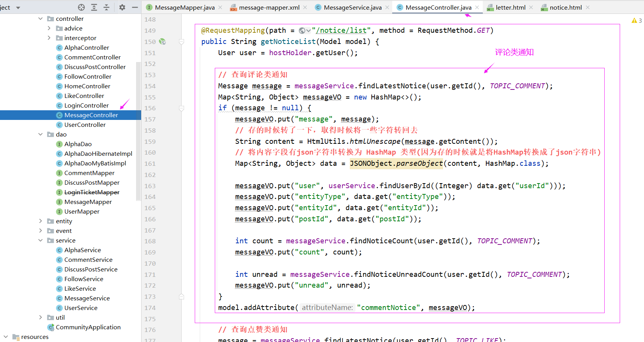Viewport: 644px width, 342px height.
Task: Click the DiscussPostMapper interface icon
Action: [x=59, y=182]
